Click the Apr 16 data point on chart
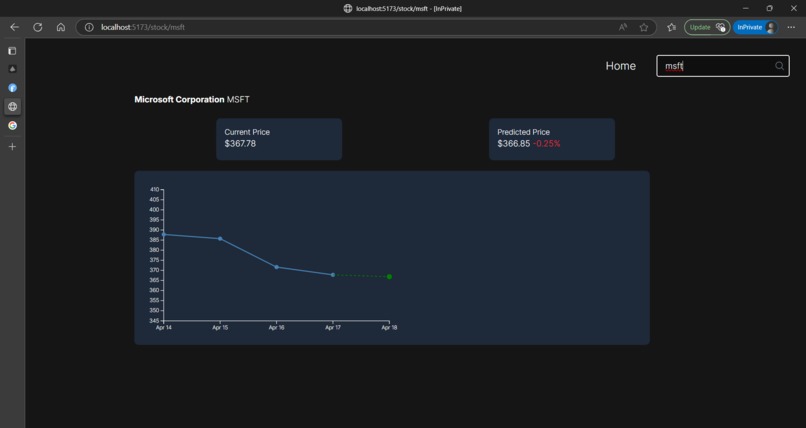 (x=277, y=267)
